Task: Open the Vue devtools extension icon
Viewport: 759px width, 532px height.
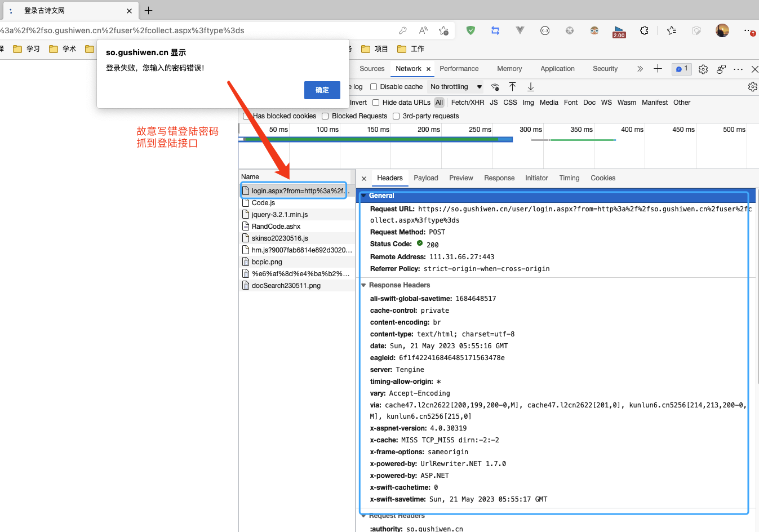Action: [x=520, y=30]
